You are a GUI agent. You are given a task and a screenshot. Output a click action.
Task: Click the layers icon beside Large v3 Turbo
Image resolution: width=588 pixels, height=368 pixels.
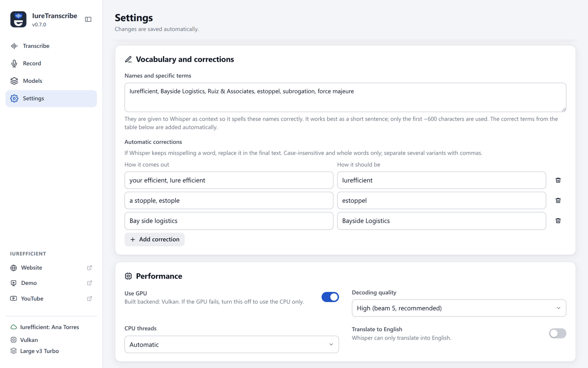[x=14, y=351]
